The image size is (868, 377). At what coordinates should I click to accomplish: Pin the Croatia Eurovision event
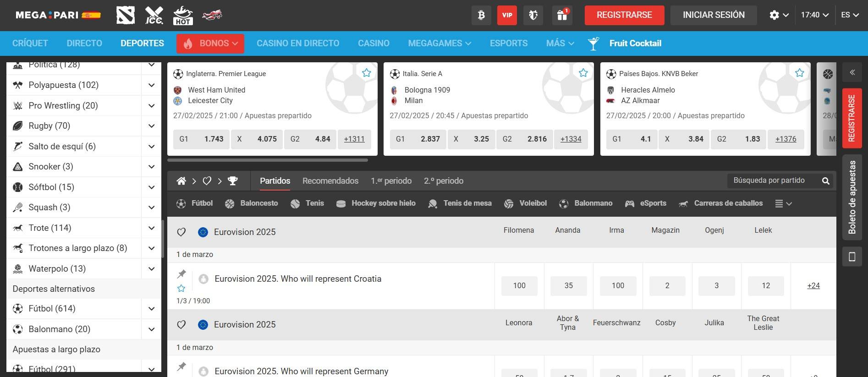click(181, 274)
